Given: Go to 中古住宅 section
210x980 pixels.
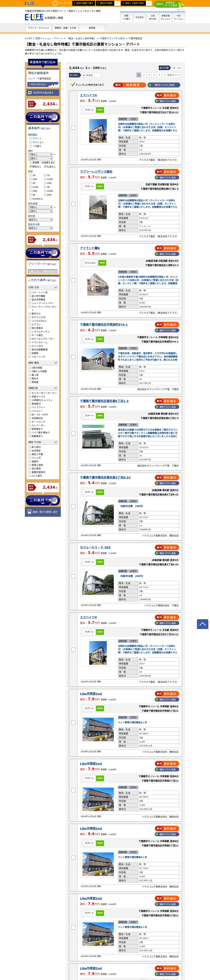Looking at the screenshot, I should (x=140, y=17).
